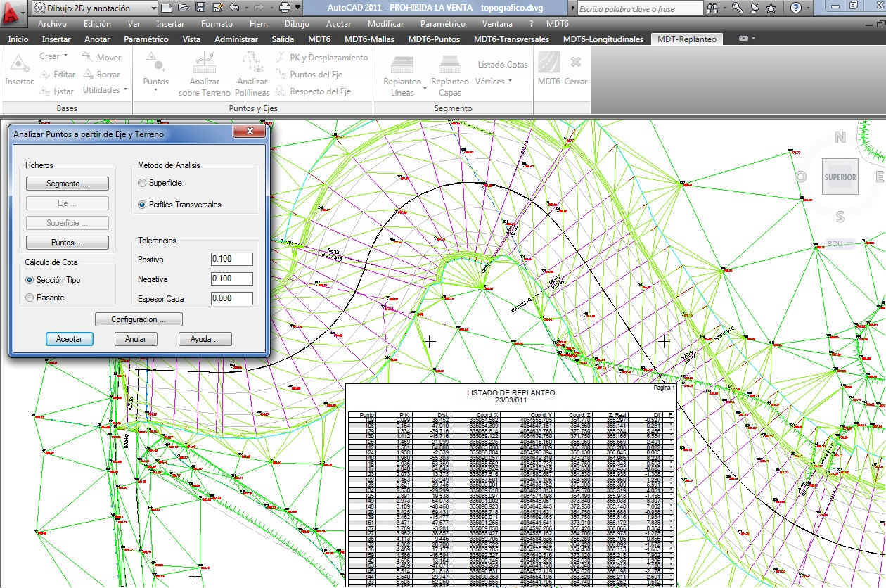Click the Plot printer icon
The width and height of the screenshot is (886, 588).
[285, 8]
